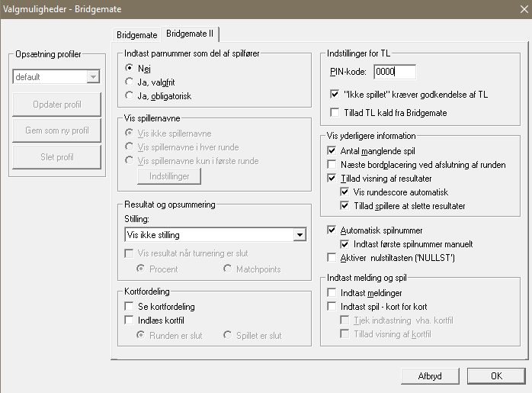Choose 'Ja, valgfrit' radio button
The width and height of the screenshot is (532, 393).
tap(130, 82)
